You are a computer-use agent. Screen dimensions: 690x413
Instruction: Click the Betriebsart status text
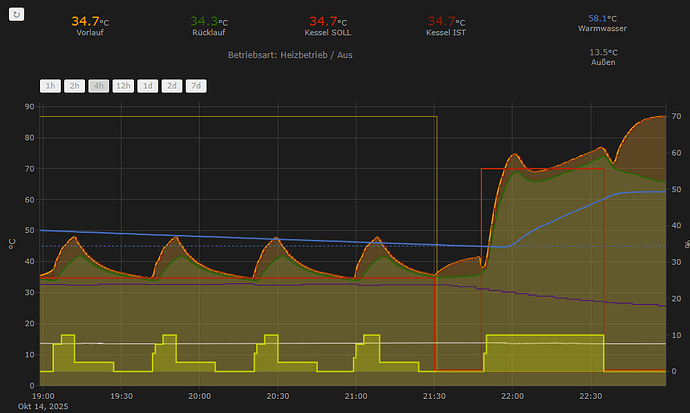290,55
